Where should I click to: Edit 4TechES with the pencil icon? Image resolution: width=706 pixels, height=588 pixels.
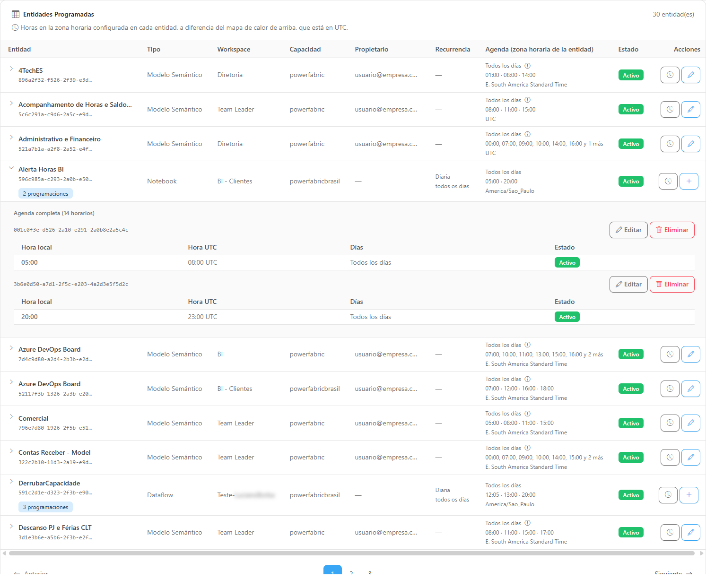[690, 75]
